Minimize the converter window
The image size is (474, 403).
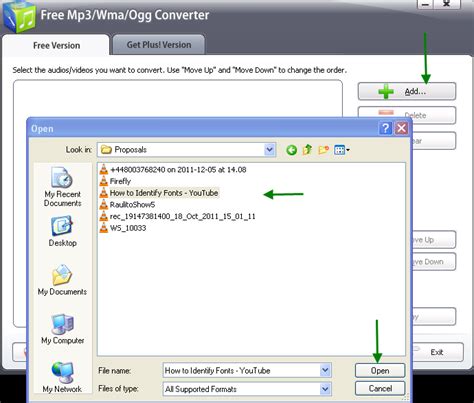pyautogui.click(x=425, y=4)
